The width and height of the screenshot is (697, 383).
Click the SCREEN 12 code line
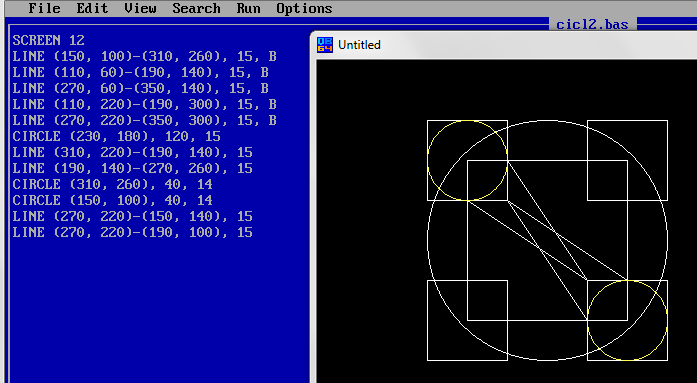48,40
